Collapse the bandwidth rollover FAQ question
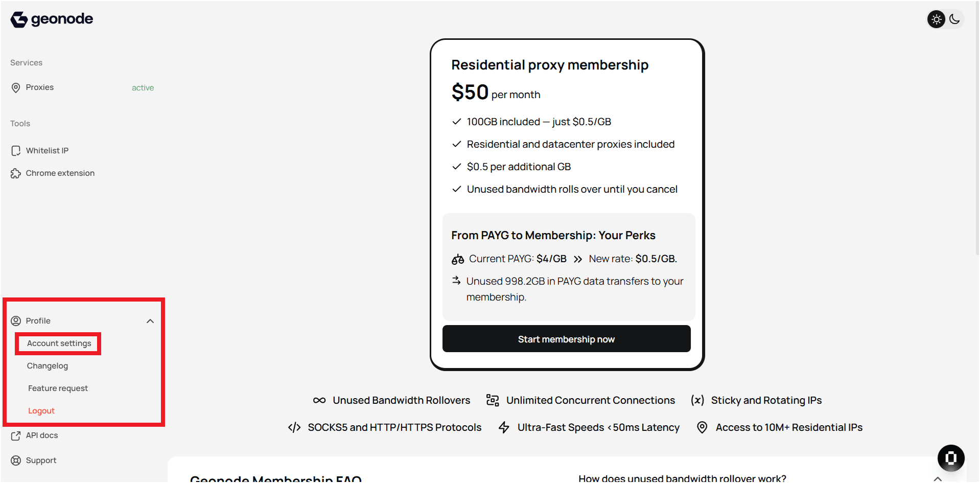980x483 pixels. point(938,478)
